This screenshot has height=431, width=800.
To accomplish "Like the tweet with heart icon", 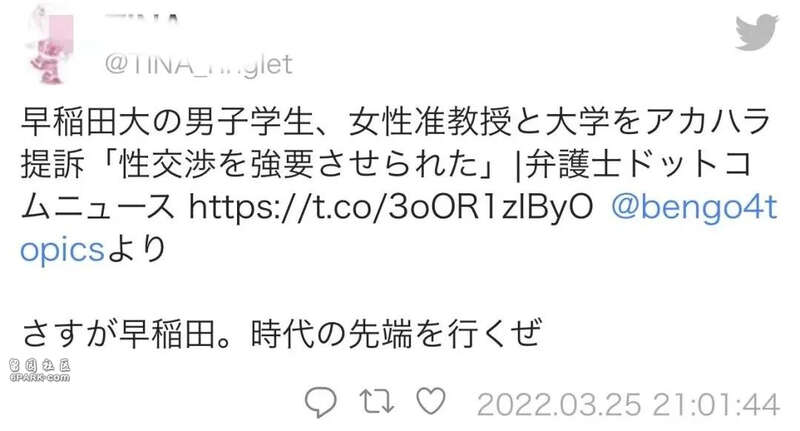I will click(431, 401).
